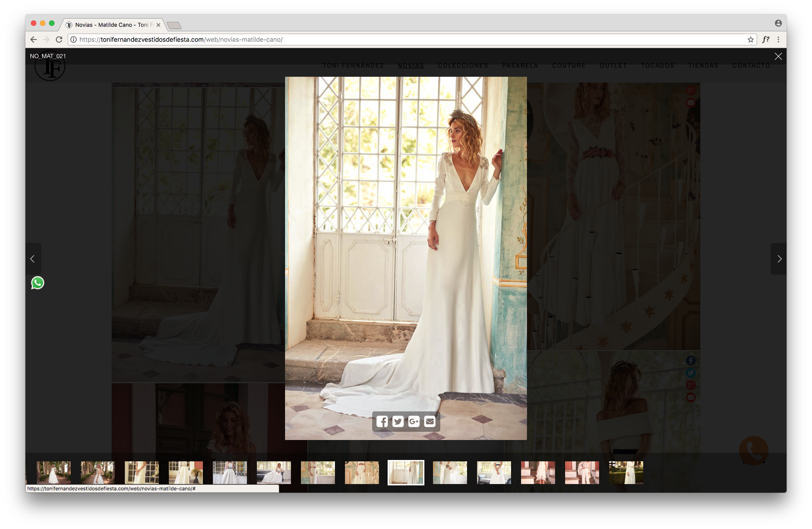Bookmark this page with the star icon
The height and width of the screenshot is (529, 812).
(751, 40)
